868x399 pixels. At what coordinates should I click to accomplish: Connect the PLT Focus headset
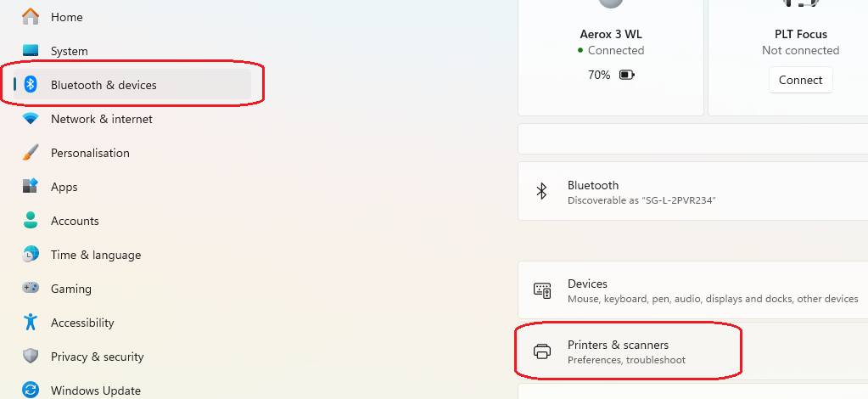pyautogui.click(x=800, y=80)
